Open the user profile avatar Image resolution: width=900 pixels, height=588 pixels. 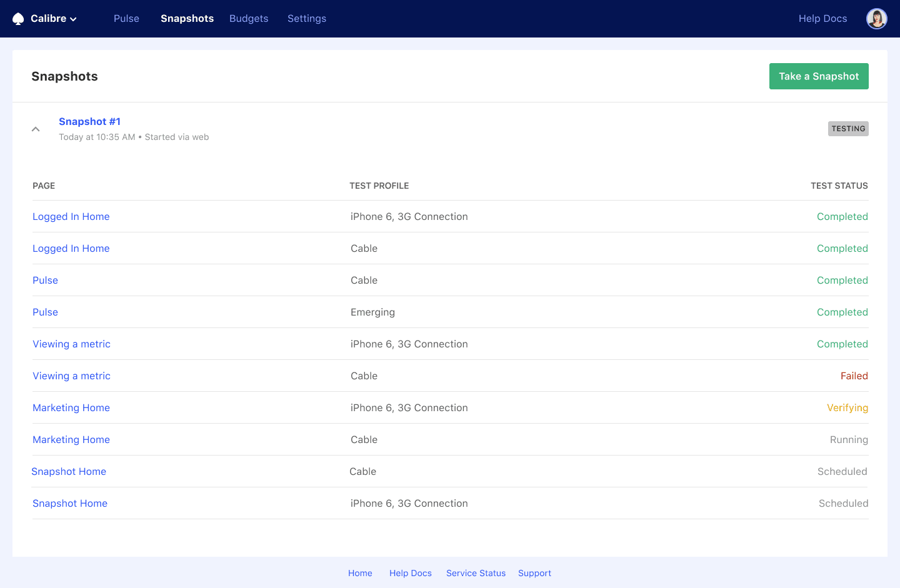tap(876, 18)
